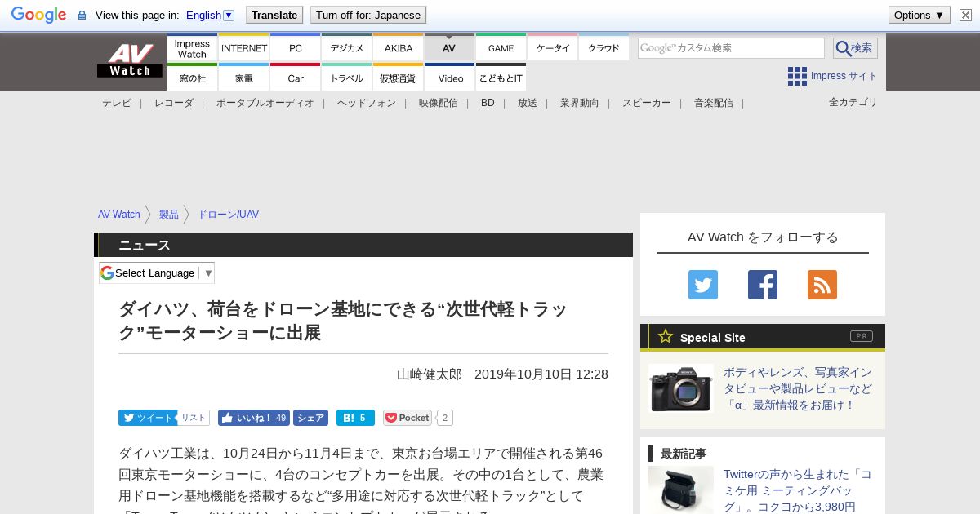Open the 全カテゴリ link
This screenshot has width=980, height=514.
853,102
